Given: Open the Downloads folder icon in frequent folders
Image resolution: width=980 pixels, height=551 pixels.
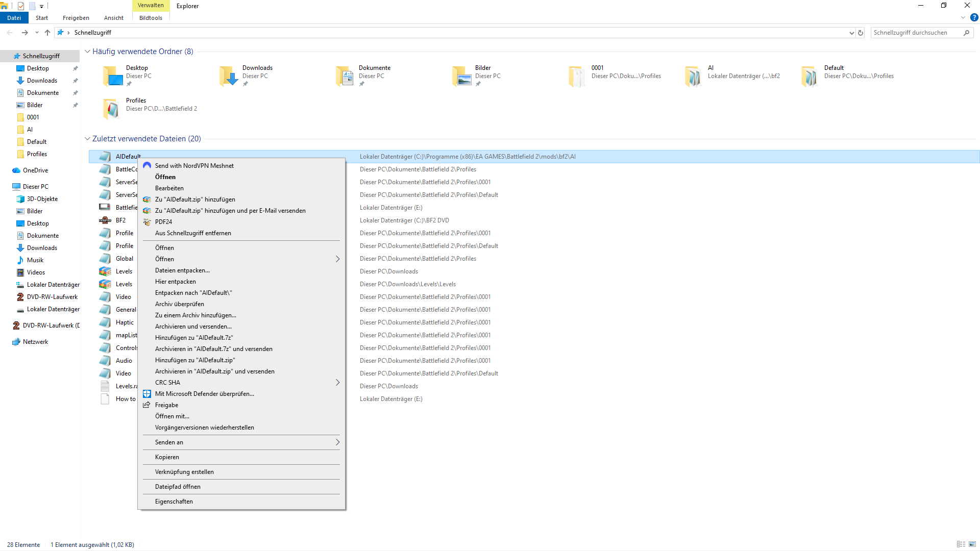Looking at the screenshot, I should click(229, 76).
